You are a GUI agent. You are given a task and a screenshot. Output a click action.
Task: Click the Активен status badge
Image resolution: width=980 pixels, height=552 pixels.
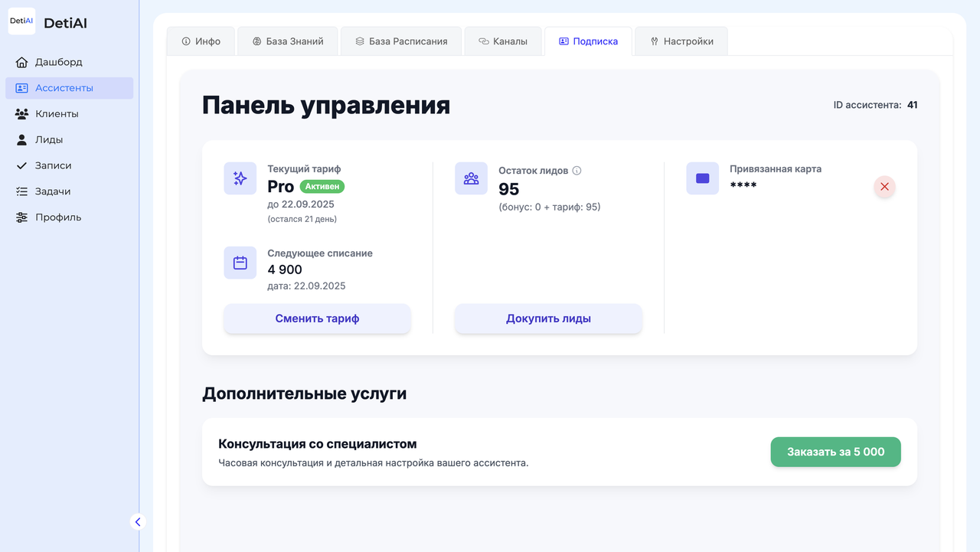pyautogui.click(x=322, y=186)
